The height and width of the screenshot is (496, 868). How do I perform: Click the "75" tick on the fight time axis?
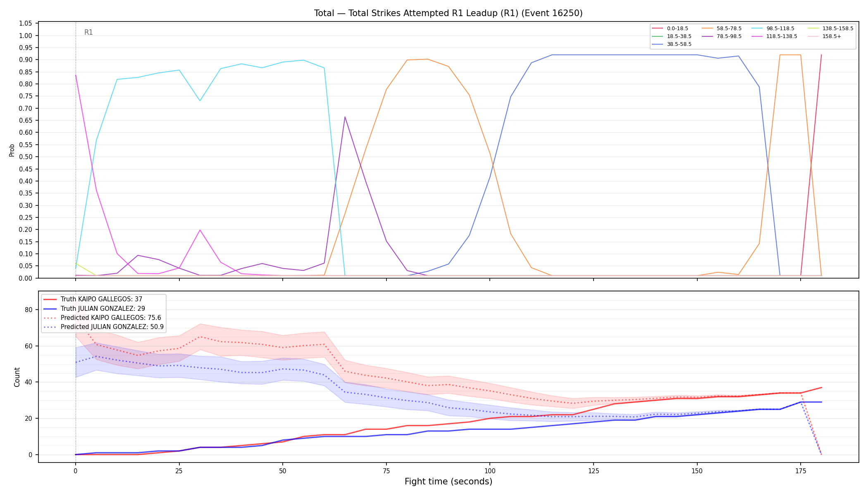[386, 471]
